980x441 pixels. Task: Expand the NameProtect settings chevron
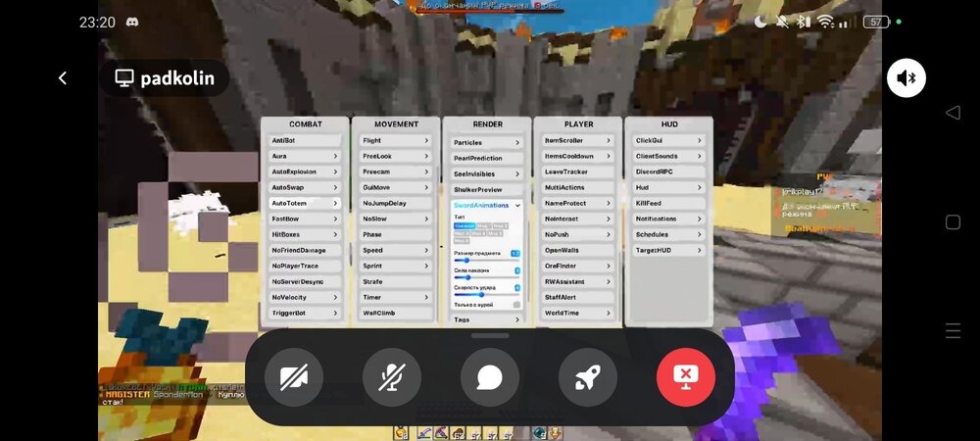click(609, 203)
